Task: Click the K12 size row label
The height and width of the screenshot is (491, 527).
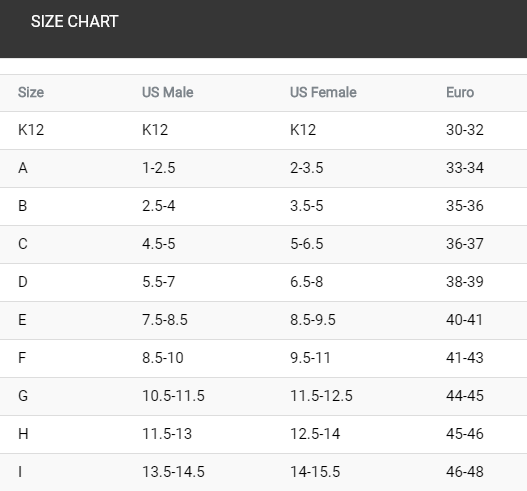Action: click(31, 130)
